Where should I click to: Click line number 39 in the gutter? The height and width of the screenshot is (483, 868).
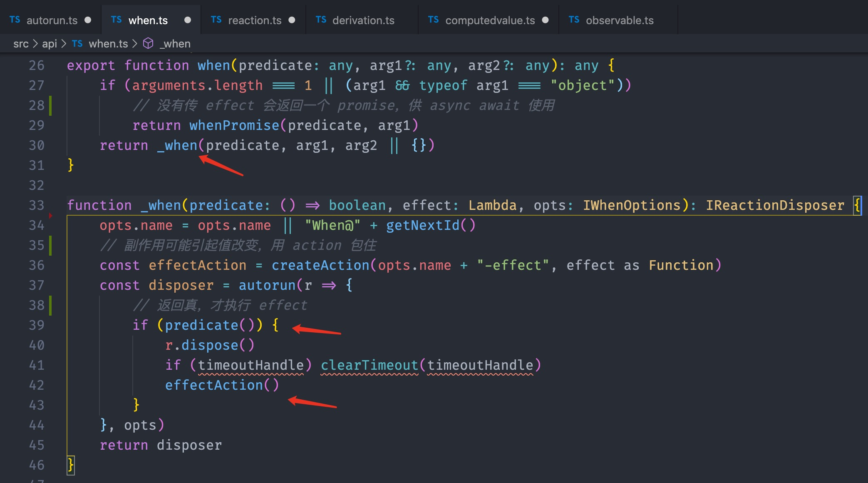[36, 325]
